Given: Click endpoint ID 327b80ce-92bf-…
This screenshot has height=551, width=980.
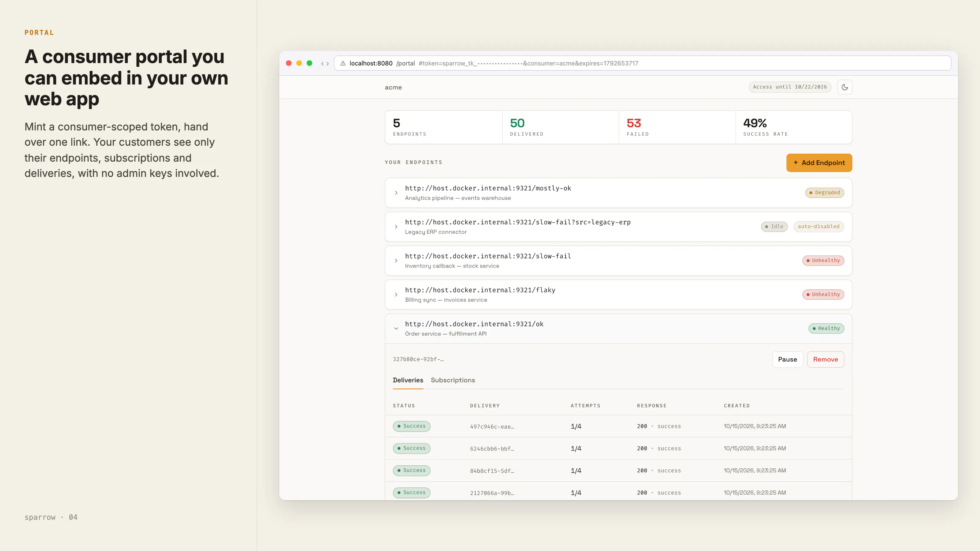Looking at the screenshot, I should [418, 359].
